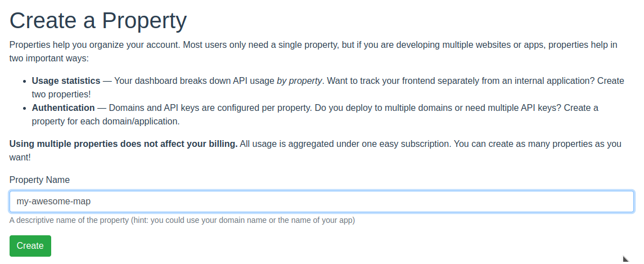Click "Your dashboard breaks down API usage" text
The width and height of the screenshot is (644, 264).
(194, 80)
